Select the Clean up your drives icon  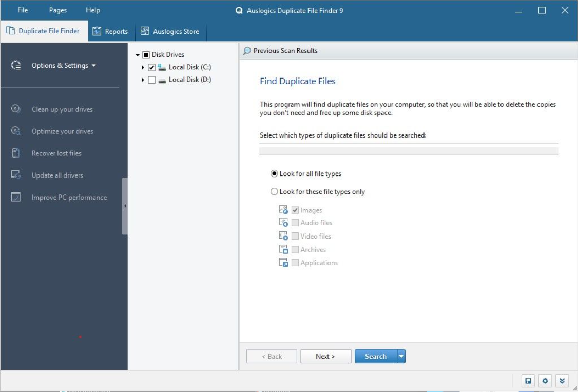15,109
